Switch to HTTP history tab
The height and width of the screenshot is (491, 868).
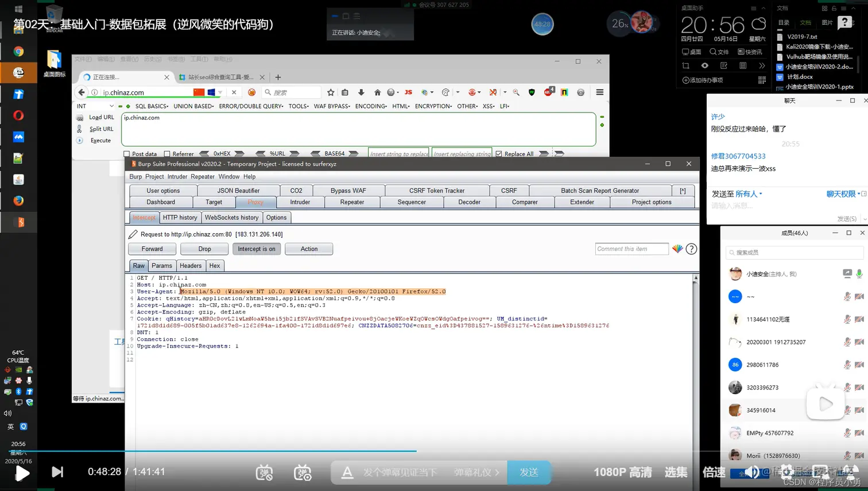(x=180, y=218)
